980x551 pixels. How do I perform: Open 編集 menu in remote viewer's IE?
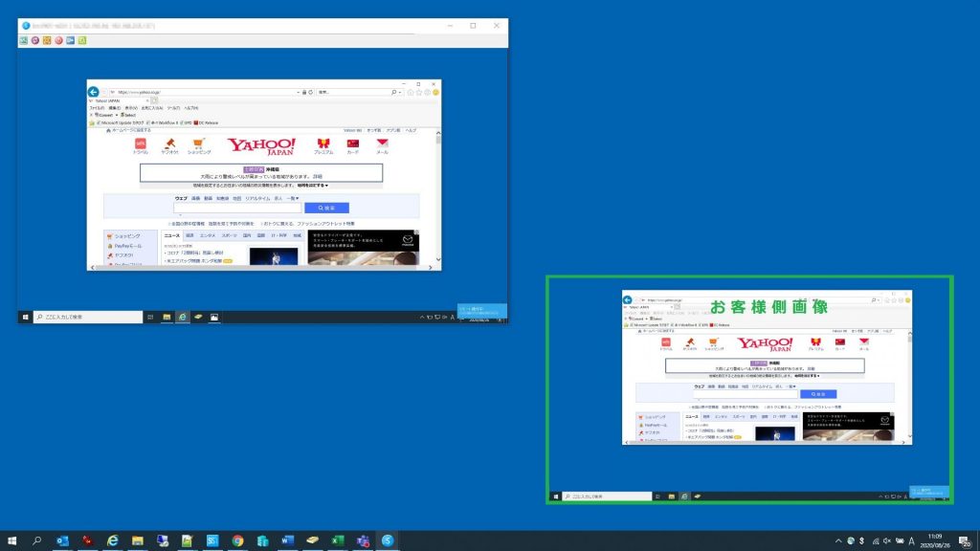pyautogui.click(x=115, y=108)
